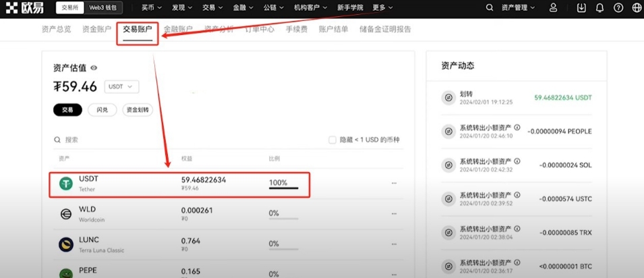Click the info icon on the TRX entry

(517, 228)
